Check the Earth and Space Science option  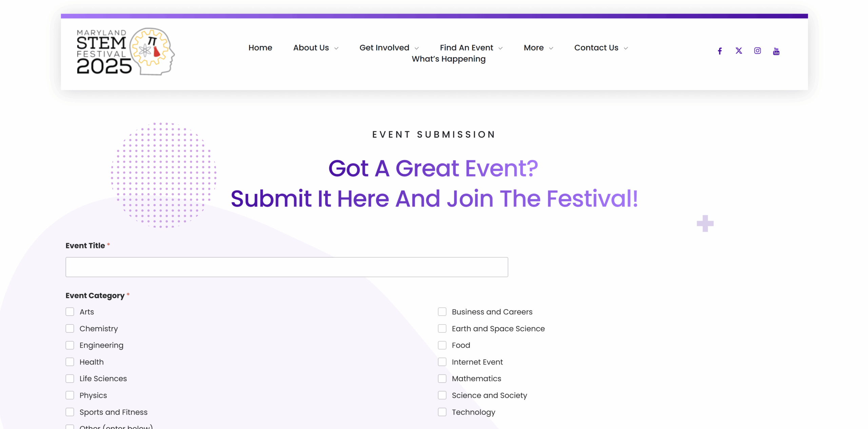pos(442,328)
